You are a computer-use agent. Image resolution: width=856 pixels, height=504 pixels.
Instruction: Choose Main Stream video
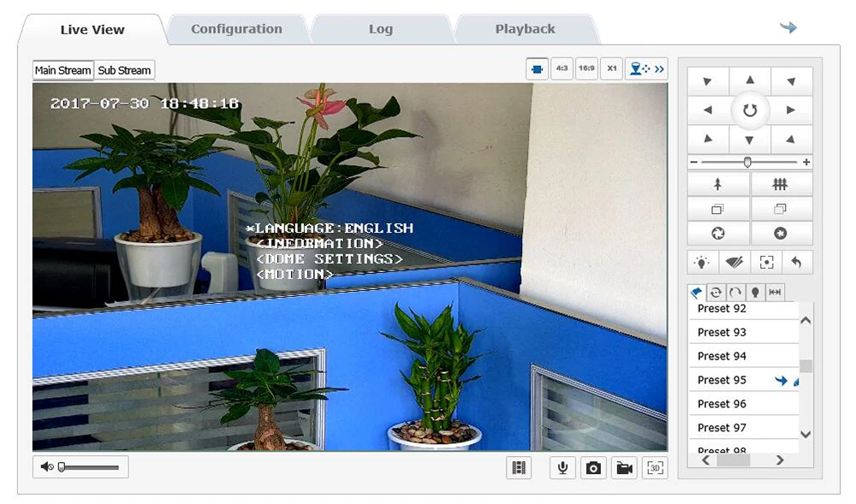pyautogui.click(x=62, y=70)
